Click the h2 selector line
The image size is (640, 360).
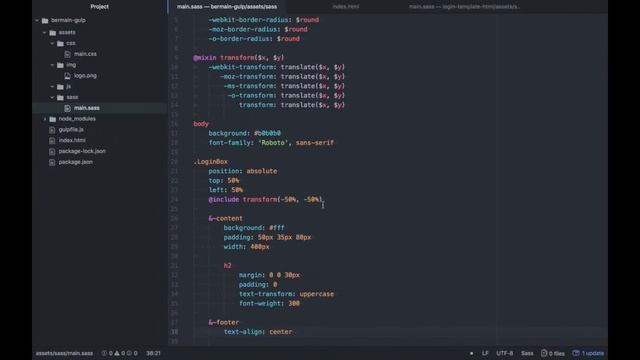227,266
